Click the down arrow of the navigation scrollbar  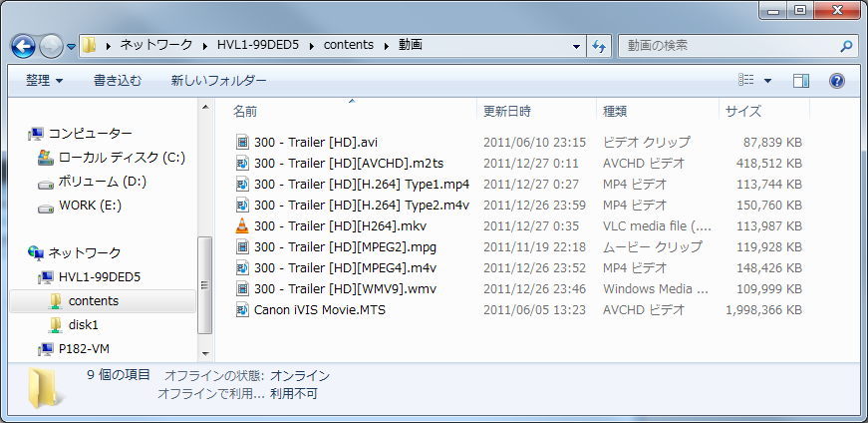(205, 353)
